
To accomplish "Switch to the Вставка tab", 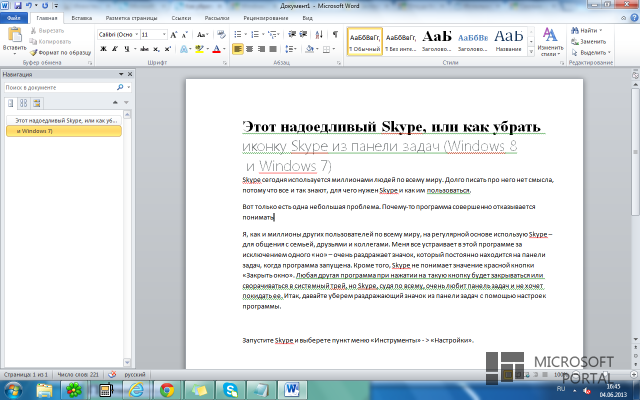I will [82, 18].
